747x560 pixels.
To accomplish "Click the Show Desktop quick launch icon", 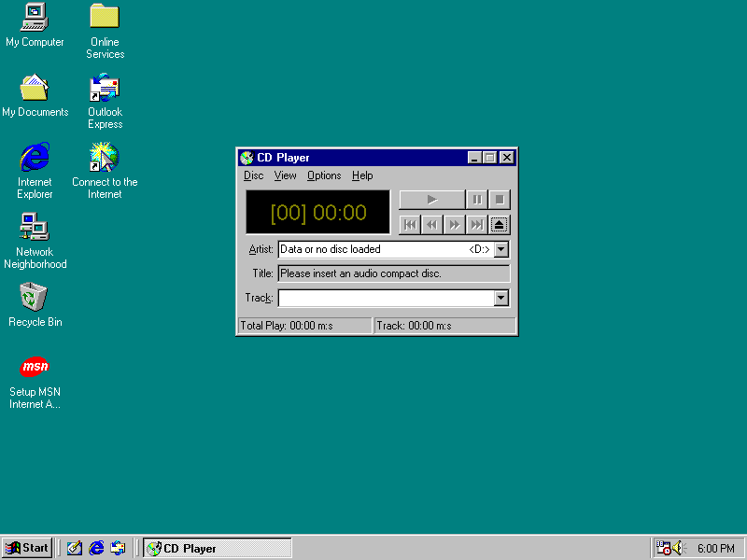I will [x=75, y=548].
